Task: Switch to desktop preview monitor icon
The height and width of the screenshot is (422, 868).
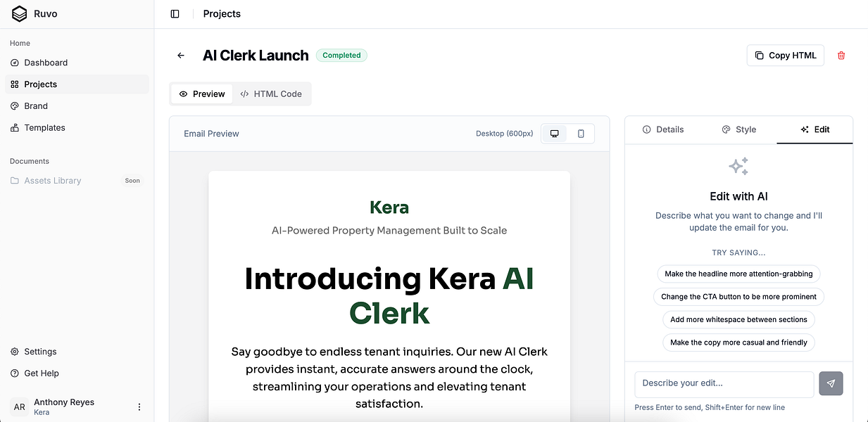Action: [554, 134]
